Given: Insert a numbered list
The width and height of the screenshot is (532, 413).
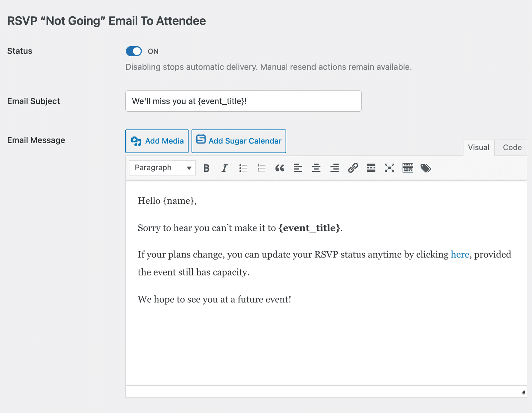Looking at the screenshot, I should tap(261, 168).
